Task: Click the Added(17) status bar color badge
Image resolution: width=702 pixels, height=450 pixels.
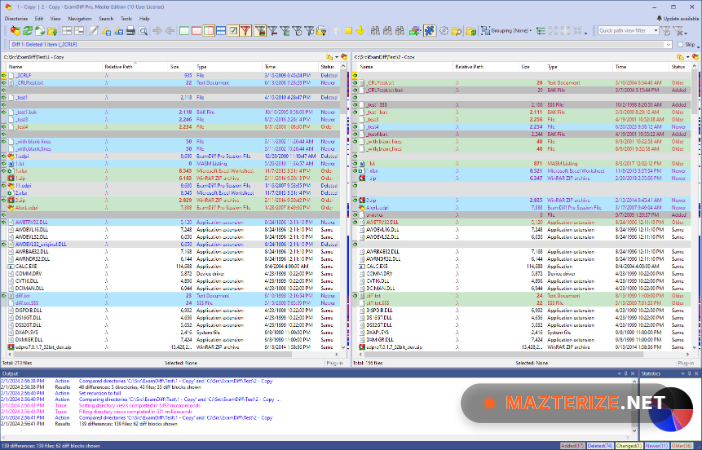Action: [x=573, y=446]
